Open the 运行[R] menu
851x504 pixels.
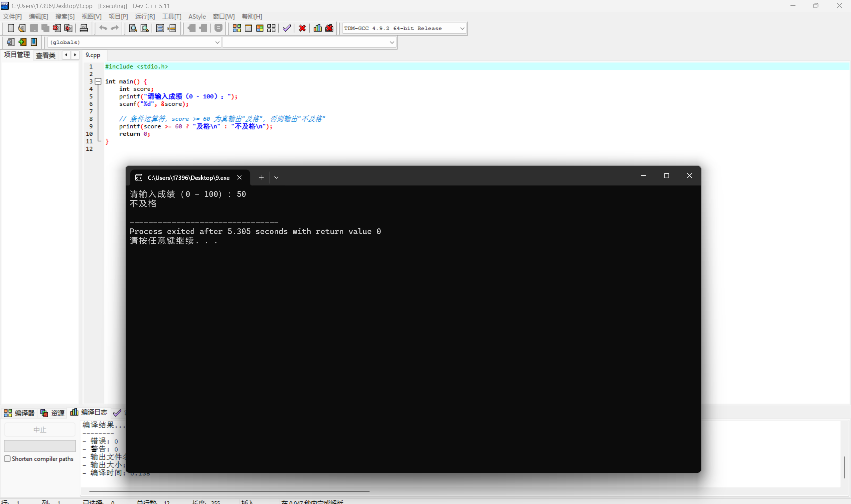pyautogui.click(x=145, y=16)
